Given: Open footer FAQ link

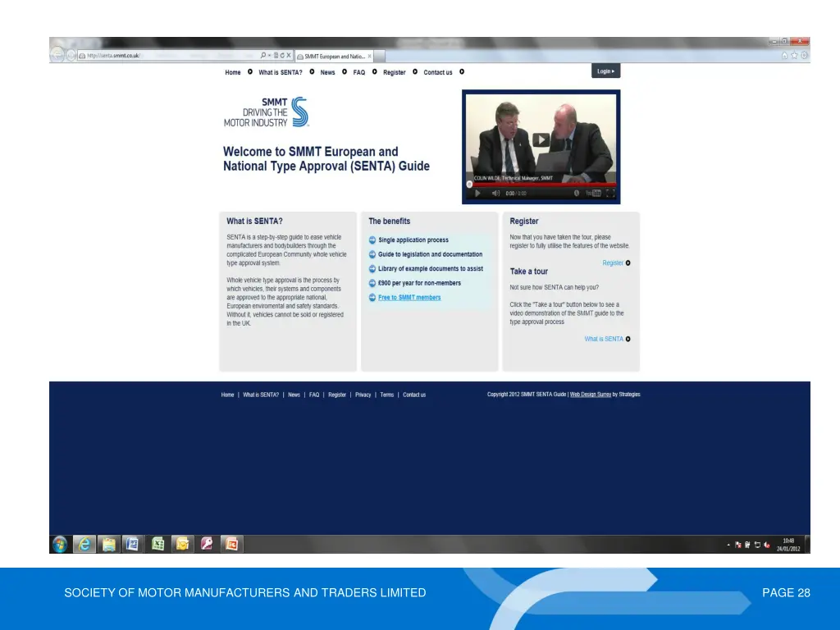Looking at the screenshot, I should (x=314, y=395).
